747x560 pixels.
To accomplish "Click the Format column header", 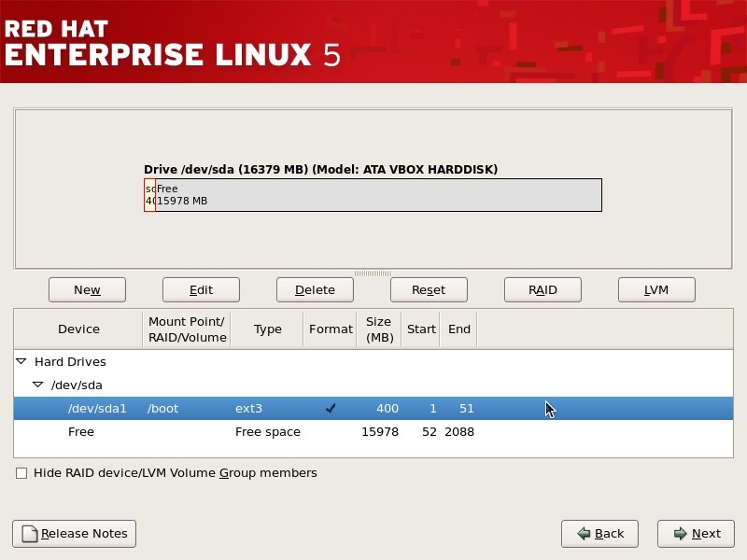I will point(331,329).
